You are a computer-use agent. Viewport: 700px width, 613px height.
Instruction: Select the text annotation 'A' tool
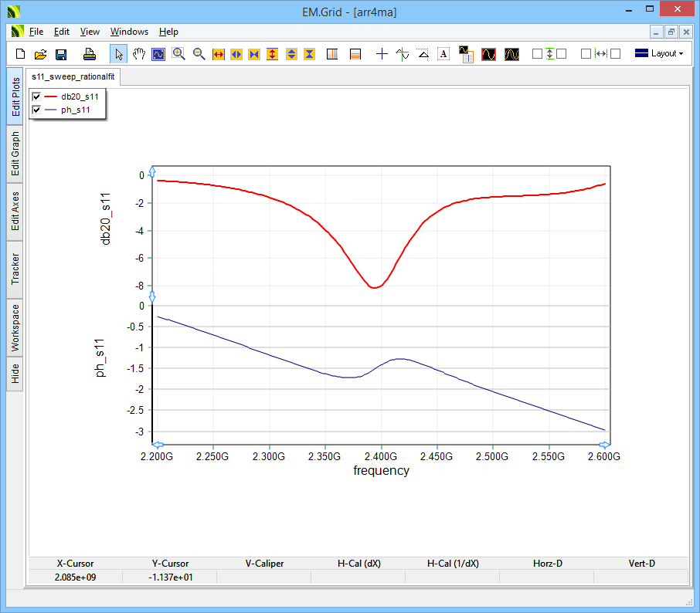tap(443, 54)
